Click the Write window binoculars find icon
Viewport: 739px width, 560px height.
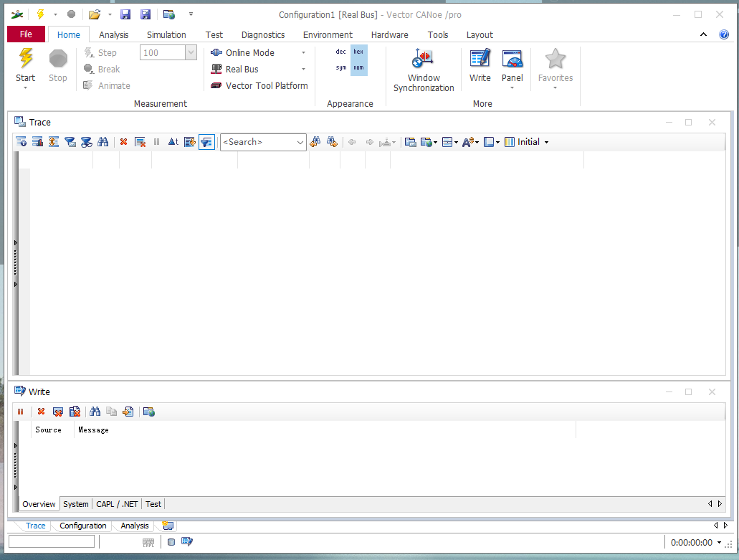(x=95, y=412)
